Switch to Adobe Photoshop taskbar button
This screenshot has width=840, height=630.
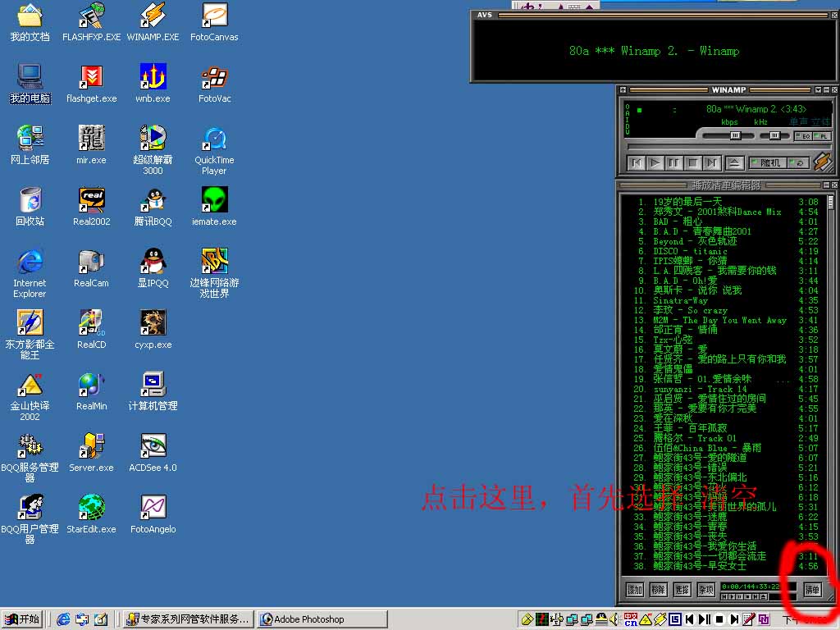[x=322, y=619]
